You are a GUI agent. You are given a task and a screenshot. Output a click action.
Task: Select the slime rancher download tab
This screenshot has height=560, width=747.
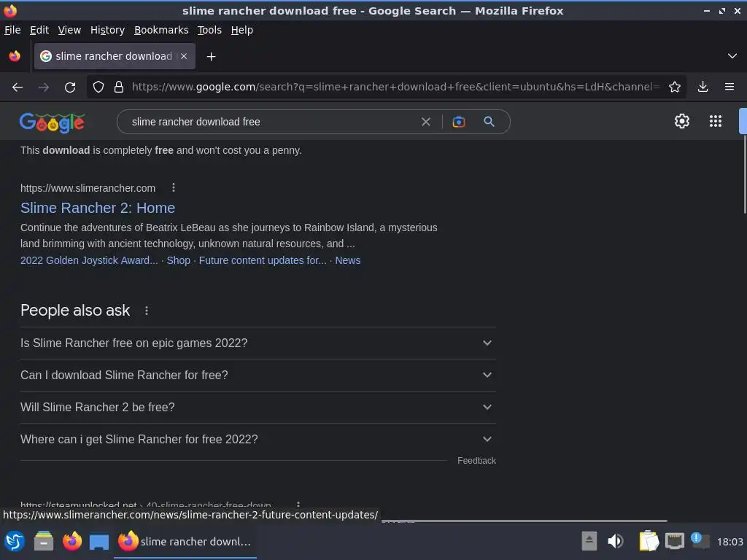point(115,56)
